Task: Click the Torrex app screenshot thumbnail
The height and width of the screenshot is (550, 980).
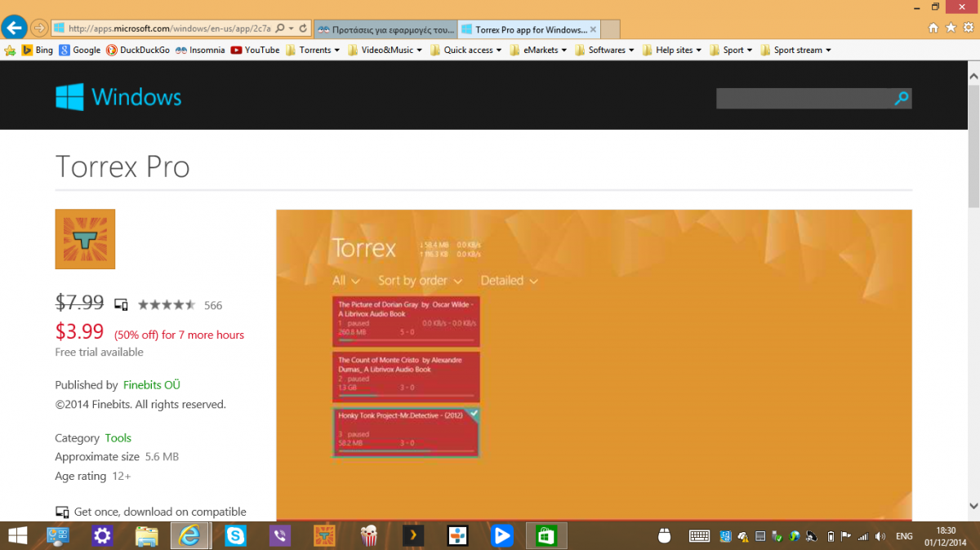Action: pyautogui.click(x=594, y=365)
